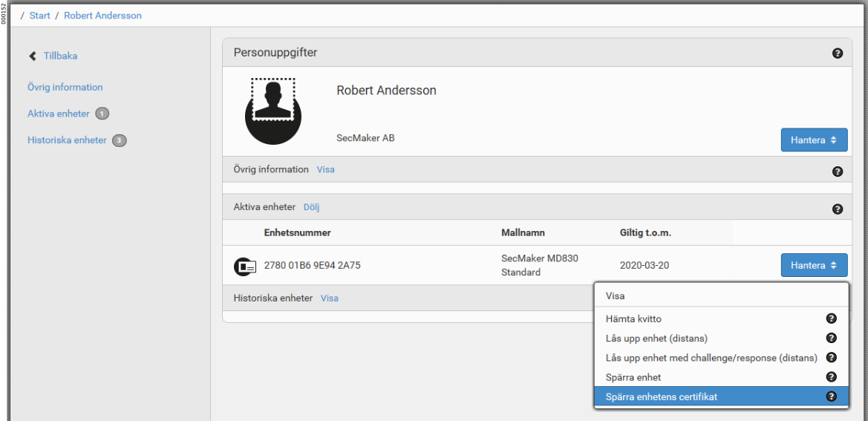The height and width of the screenshot is (421, 868).
Task: Choose Spärra enhetens certifikat menu entry
Action: pos(661,397)
